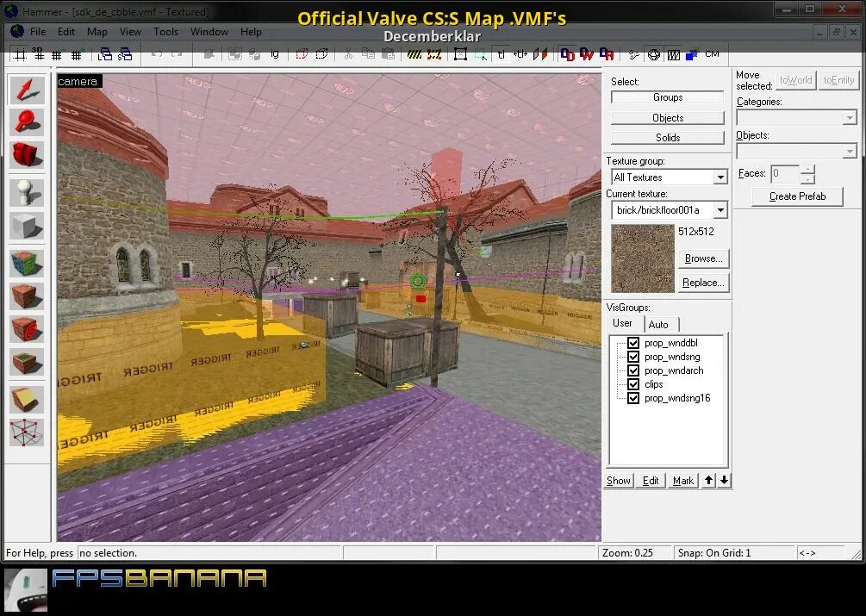This screenshot has width=866, height=616.
Task: Toggle the 3D grid toolbar icon
Action: [x=38, y=54]
